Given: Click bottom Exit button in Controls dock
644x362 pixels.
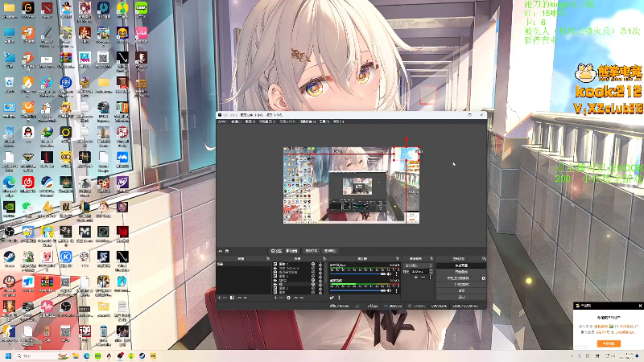Looking at the screenshot, I should (461, 297).
